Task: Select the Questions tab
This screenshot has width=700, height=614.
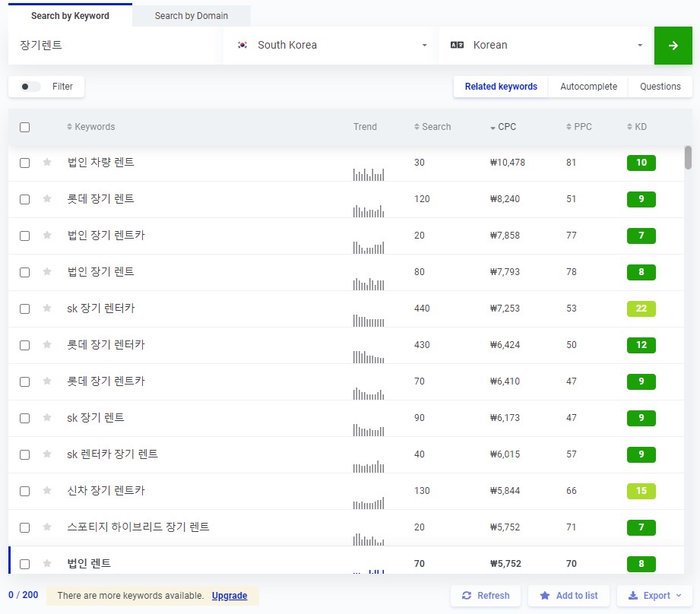Action: (x=660, y=87)
